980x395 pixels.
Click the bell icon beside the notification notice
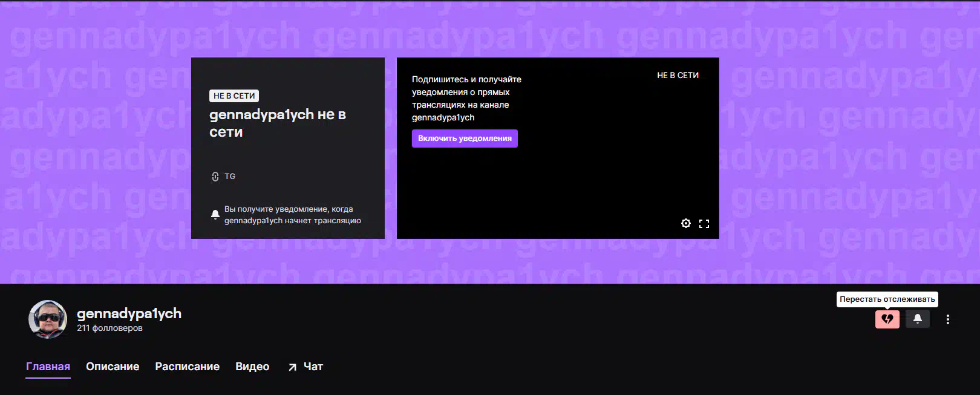[215, 215]
